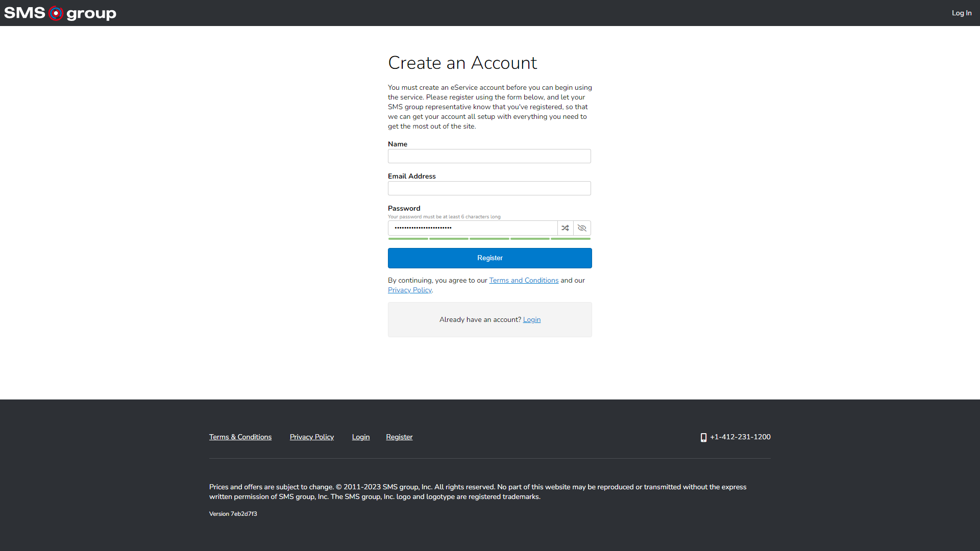This screenshot has width=980, height=551.
Task: Open footer Terms & Conditions link
Action: pos(240,437)
